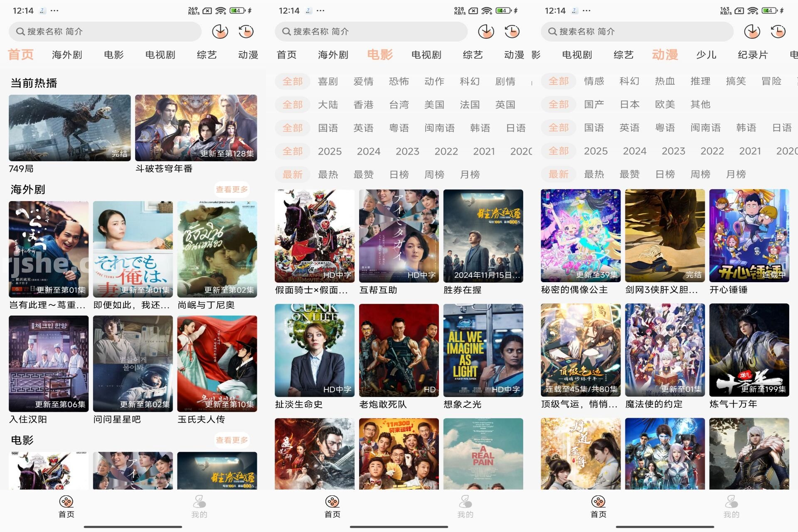
Task: Open the 斗破苍穹年番 poster
Action: point(196,128)
